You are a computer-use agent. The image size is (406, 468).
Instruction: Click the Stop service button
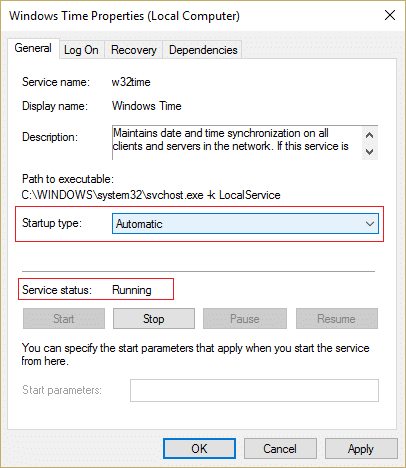(x=154, y=319)
